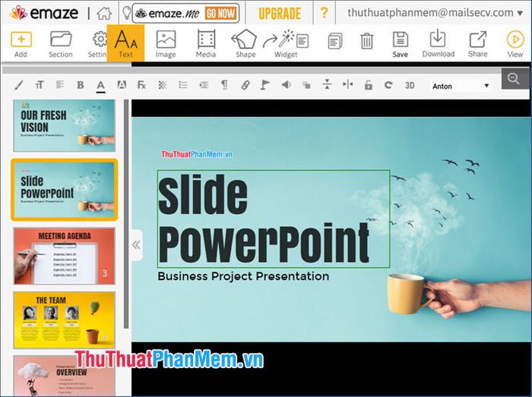Click the duplicate pages icon
This screenshot has height=397, width=532.
pos(335,41)
